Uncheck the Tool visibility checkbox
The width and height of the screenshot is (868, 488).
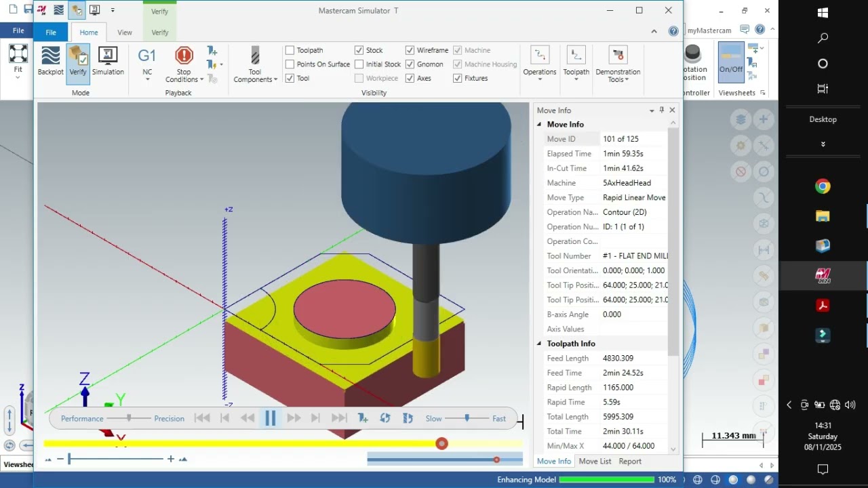[x=290, y=78]
